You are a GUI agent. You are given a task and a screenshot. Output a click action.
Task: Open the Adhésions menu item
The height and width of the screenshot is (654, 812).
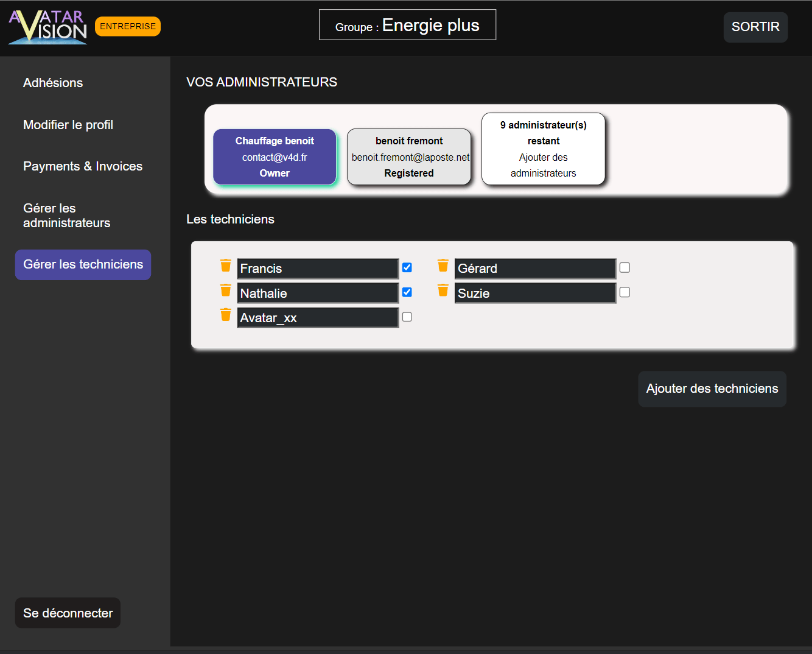tap(53, 83)
